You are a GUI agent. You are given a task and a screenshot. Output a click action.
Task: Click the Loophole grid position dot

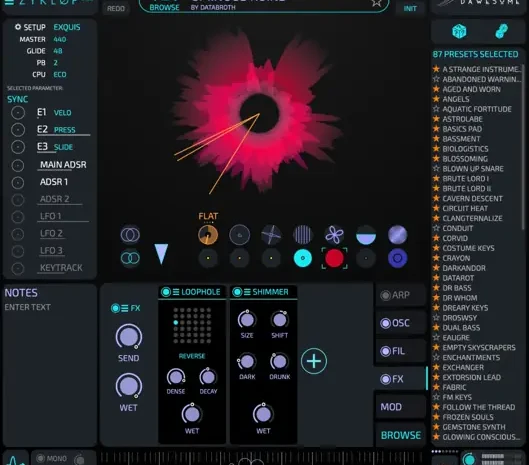[175, 323]
